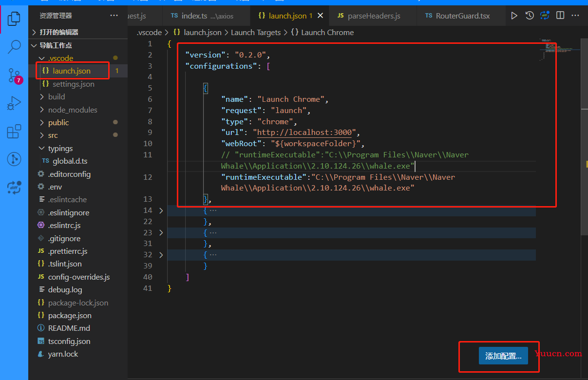
Task: Open the Extensions view icon
Action: coord(14,131)
